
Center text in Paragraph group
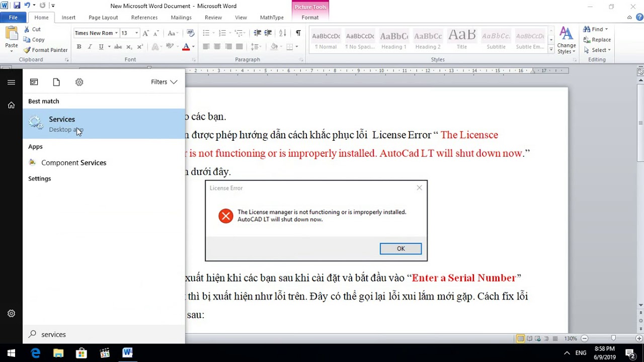pos(217,47)
